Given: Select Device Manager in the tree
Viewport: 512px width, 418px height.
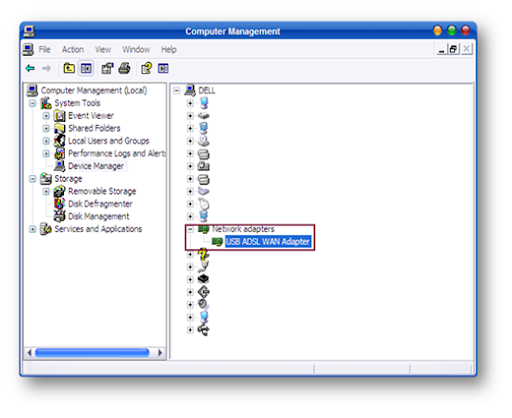Looking at the screenshot, I should point(96,166).
